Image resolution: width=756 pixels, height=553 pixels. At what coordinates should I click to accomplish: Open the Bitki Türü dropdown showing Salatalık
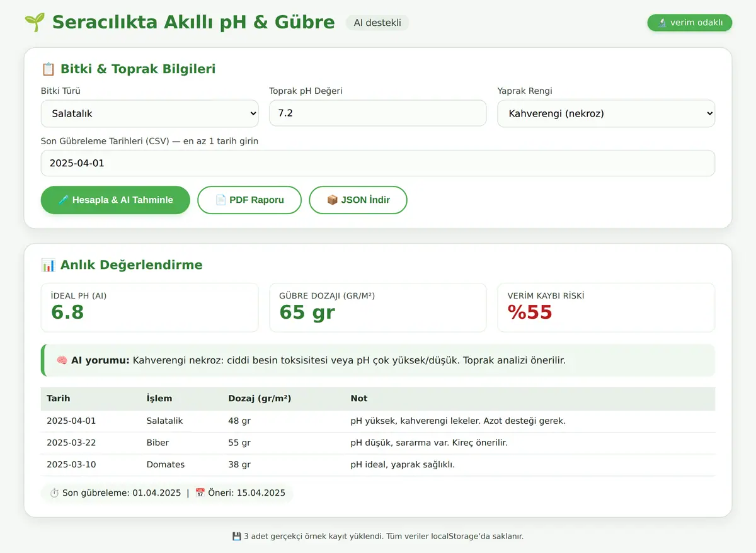(x=150, y=113)
